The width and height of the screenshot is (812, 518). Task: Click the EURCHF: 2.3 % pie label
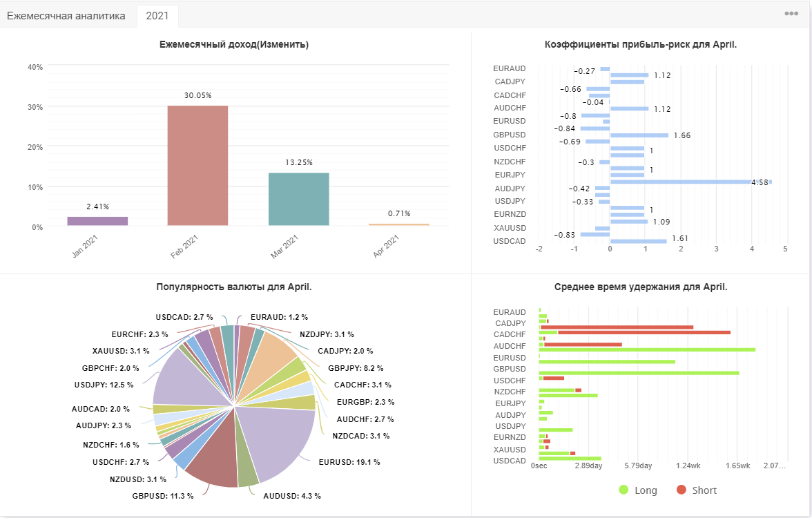139,334
